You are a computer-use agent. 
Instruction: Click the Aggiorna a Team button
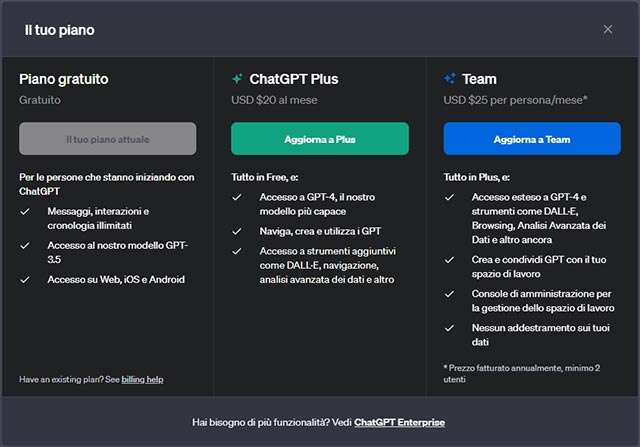[x=532, y=139]
